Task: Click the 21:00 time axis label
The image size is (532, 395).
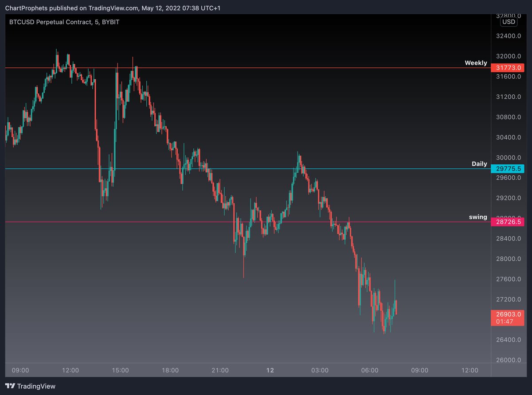Action: point(220,370)
